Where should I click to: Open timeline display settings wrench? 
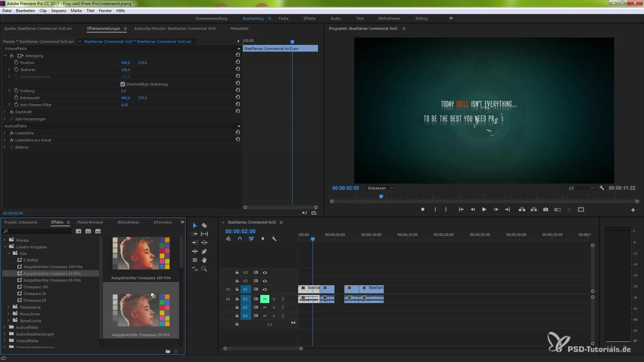tap(274, 239)
